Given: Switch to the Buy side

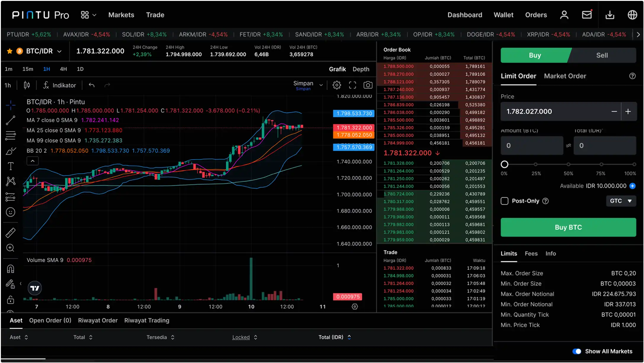Looking at the screenshot, I should coord(535,55).
